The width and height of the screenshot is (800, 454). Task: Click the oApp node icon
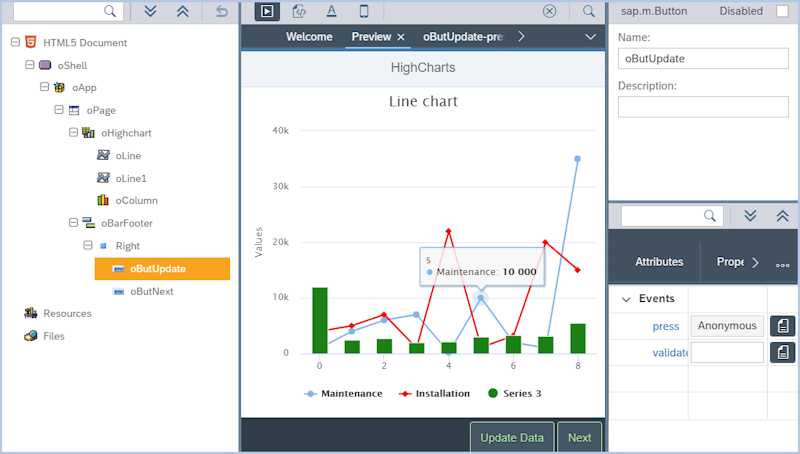pos(59,87)
